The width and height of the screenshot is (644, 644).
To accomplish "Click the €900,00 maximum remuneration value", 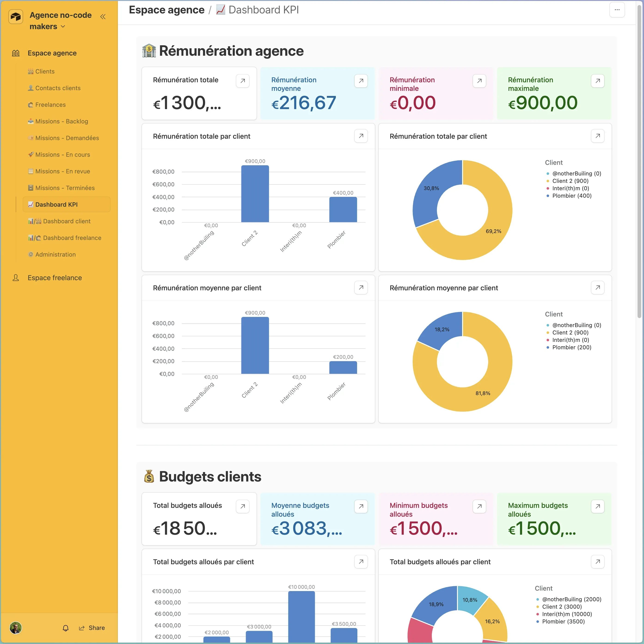I will 543,103.
